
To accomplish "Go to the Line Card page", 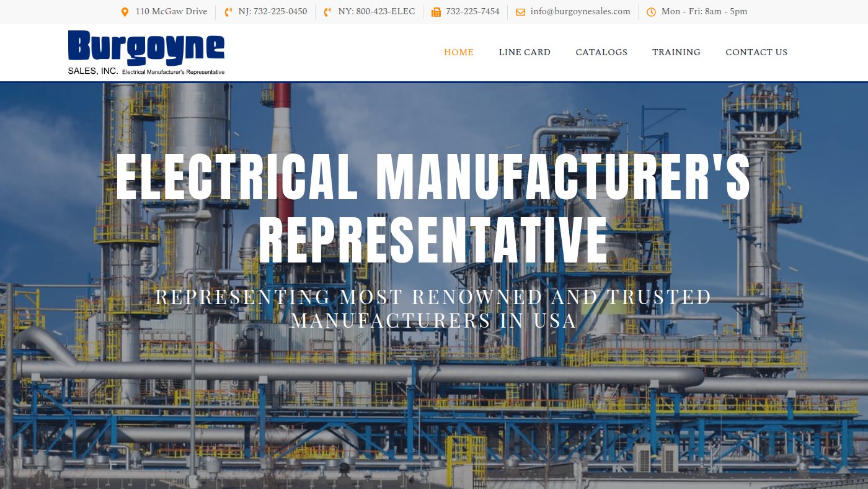I will 525,52.
